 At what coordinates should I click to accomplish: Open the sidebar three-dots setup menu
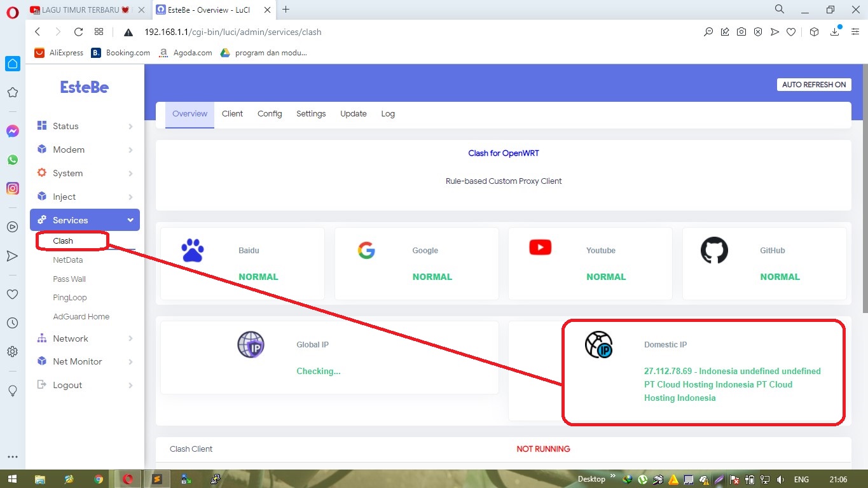pos(12,457)
